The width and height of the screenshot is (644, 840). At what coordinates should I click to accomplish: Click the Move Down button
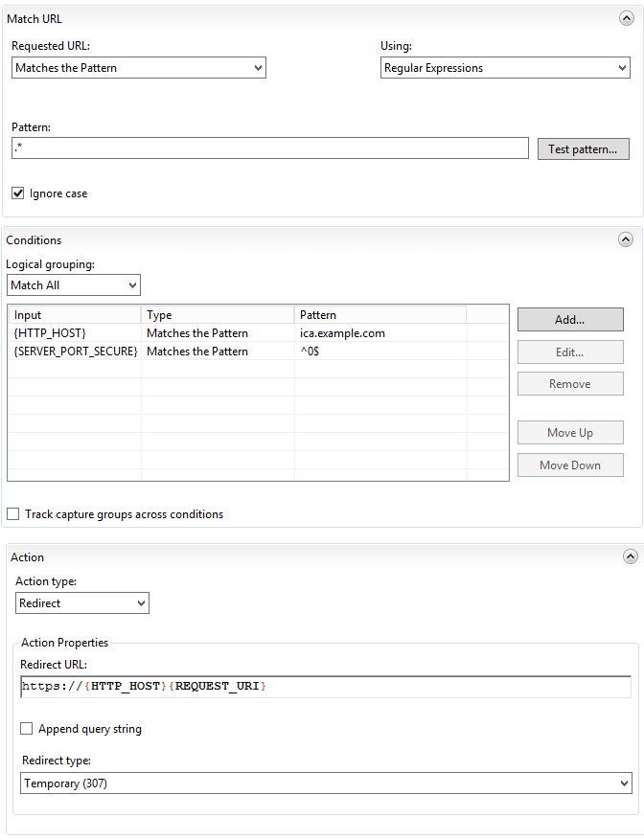click(570, 465)
